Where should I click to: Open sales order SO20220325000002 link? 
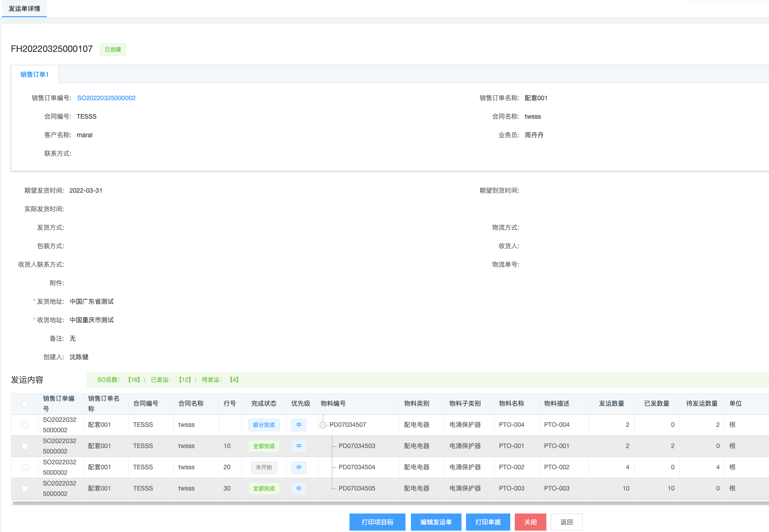tap(106, 98)
